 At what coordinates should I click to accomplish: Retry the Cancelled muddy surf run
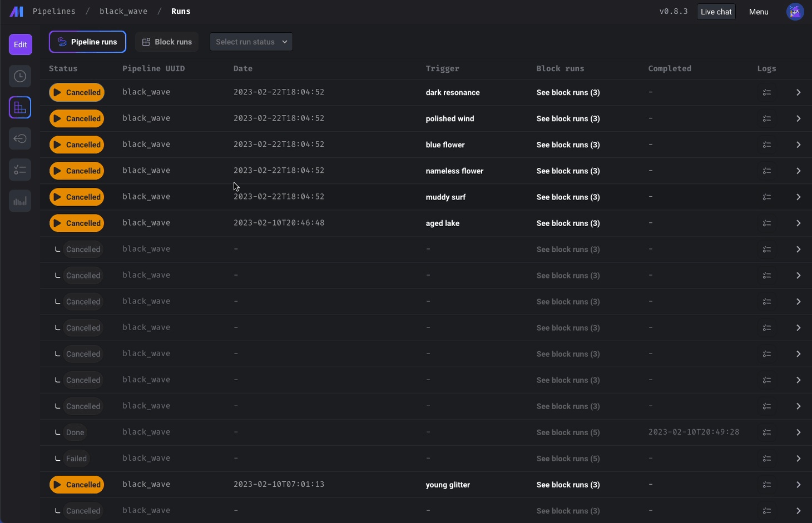77,197
